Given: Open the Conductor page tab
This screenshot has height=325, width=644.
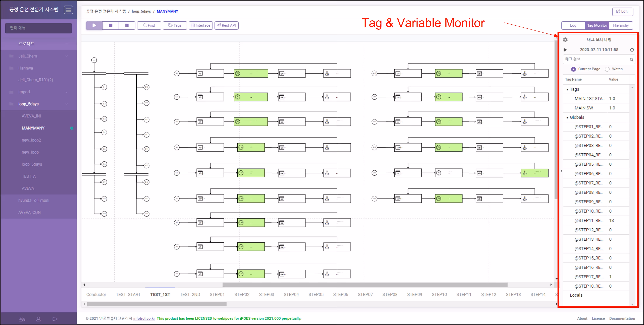Looking at the screenshot, I should click(96, 294).
